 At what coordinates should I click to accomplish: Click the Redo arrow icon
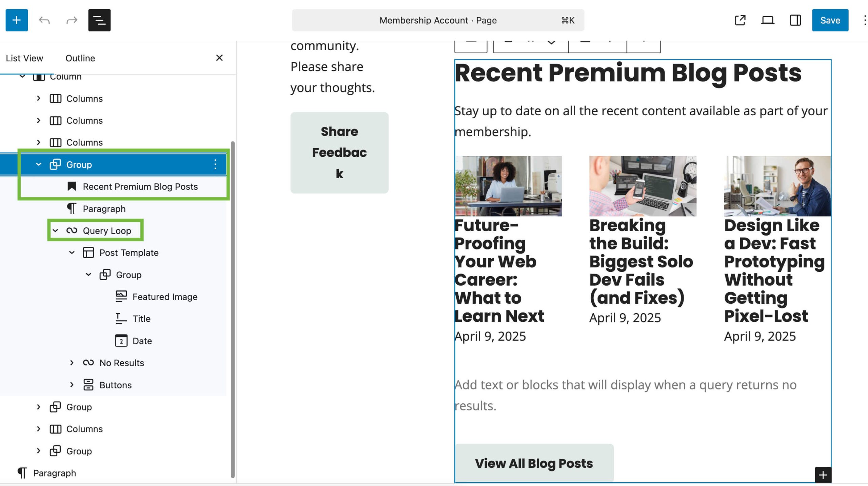click(x=72, y=20)
